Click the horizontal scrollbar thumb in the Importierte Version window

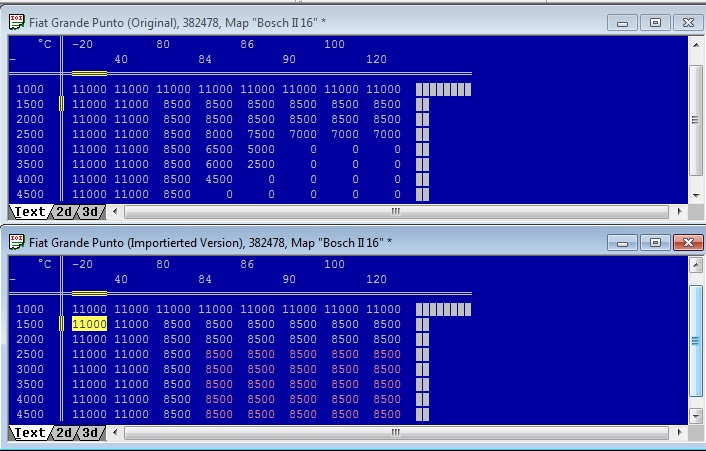point(395,433)
